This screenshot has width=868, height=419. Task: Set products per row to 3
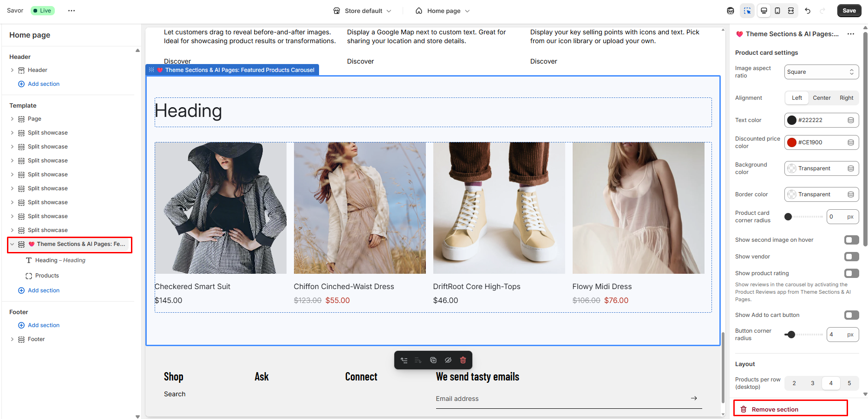(x=813, y=383)
